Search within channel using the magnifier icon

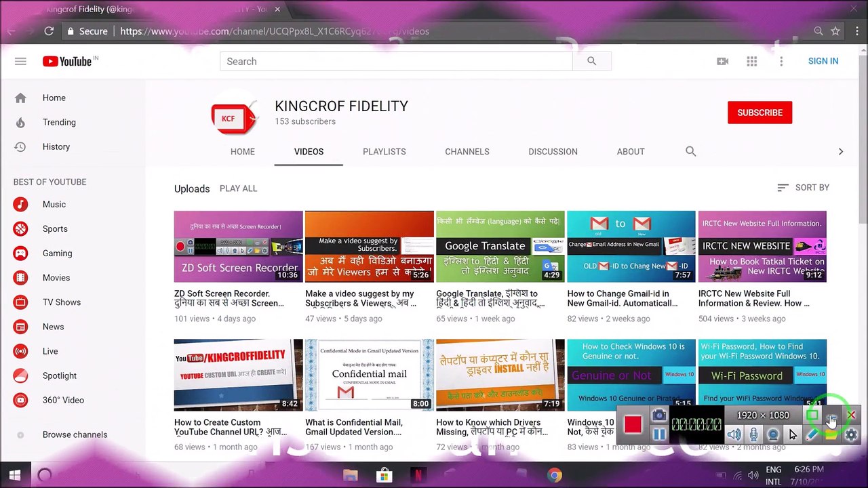(x=690, y=151)
